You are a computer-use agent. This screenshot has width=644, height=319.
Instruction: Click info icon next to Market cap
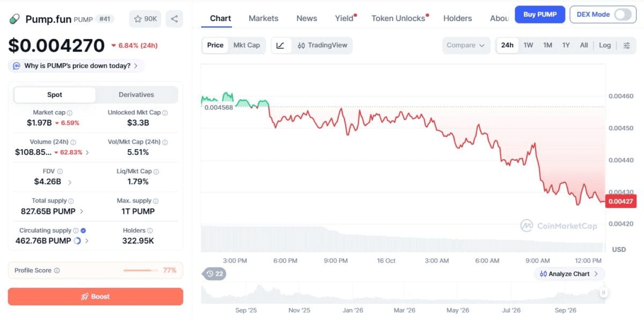pos(70,113)
